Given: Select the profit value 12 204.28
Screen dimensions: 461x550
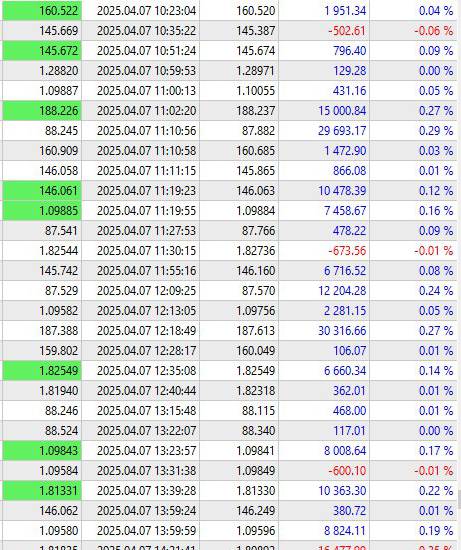Looking at the screenshot, I should (342, 290).
